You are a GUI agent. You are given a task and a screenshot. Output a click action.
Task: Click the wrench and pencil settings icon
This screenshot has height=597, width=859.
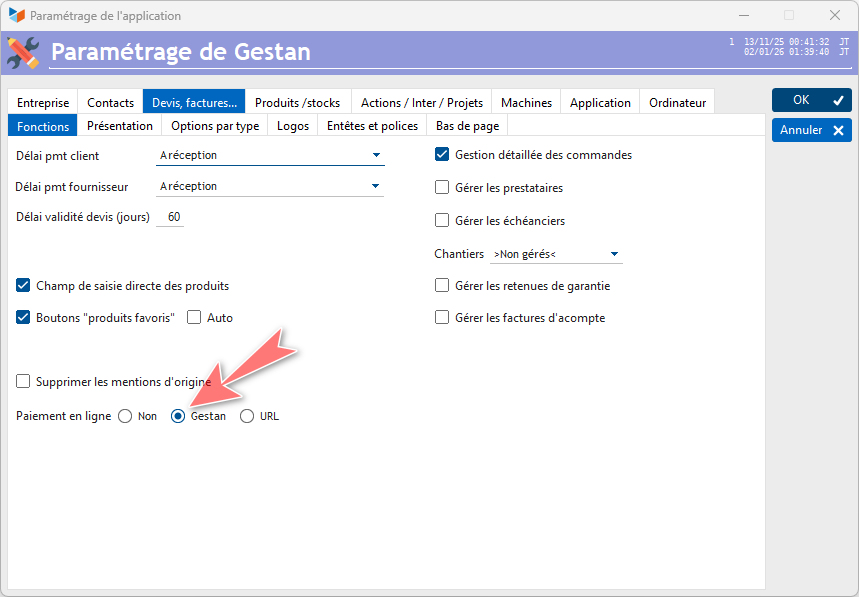pyautogui.click(x=23, y=52)
